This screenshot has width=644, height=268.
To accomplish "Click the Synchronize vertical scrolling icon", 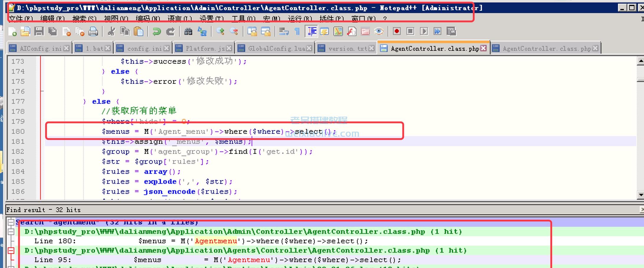I will coord(252,31).
